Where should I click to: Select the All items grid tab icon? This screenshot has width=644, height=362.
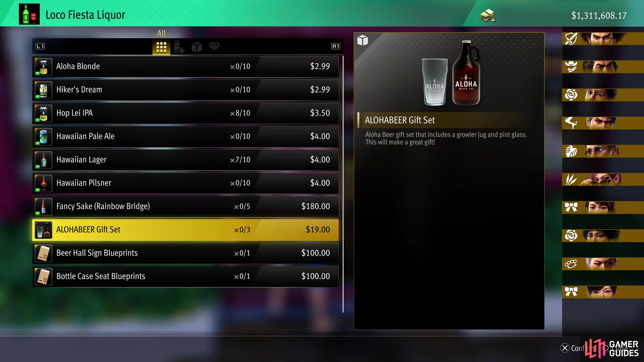tap(161, 47)
